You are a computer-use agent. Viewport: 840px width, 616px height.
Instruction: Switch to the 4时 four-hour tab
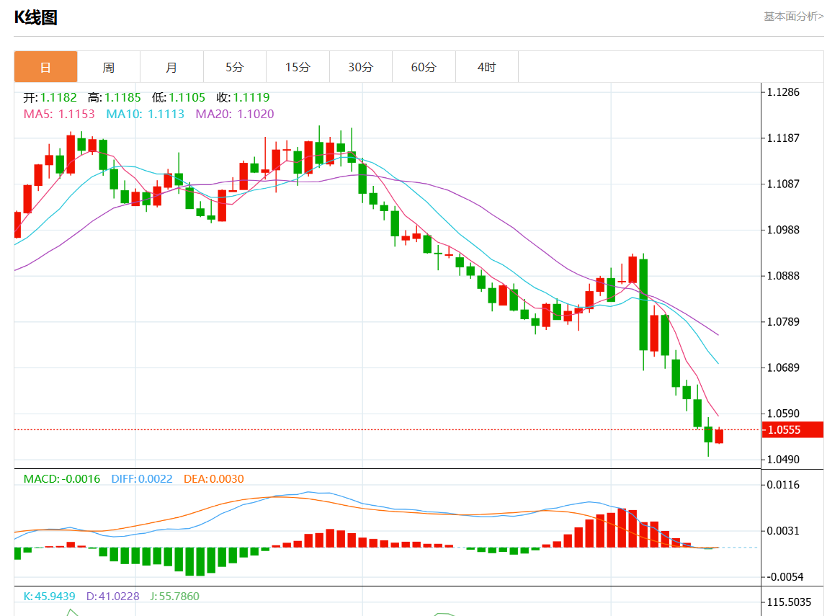pos(487,67)
